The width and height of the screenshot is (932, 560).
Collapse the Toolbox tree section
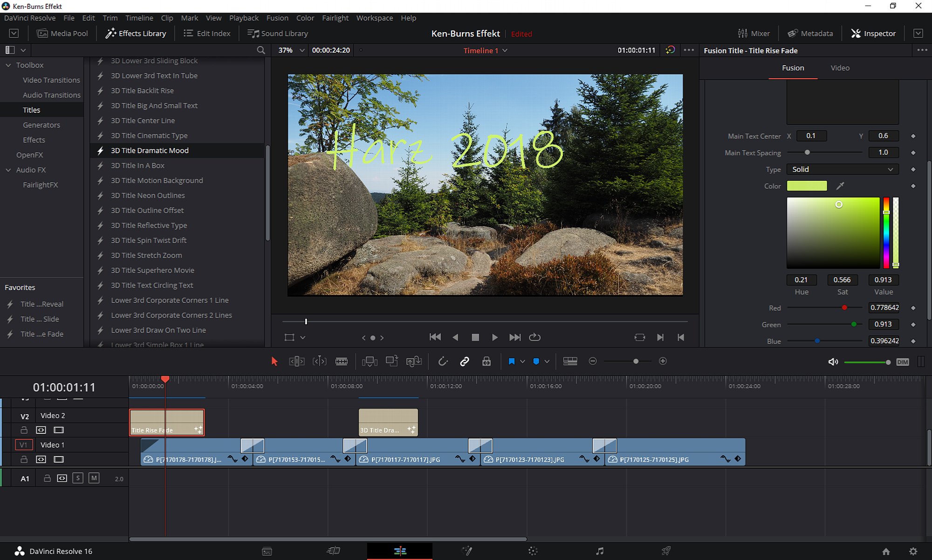click(x=8, y=65)
